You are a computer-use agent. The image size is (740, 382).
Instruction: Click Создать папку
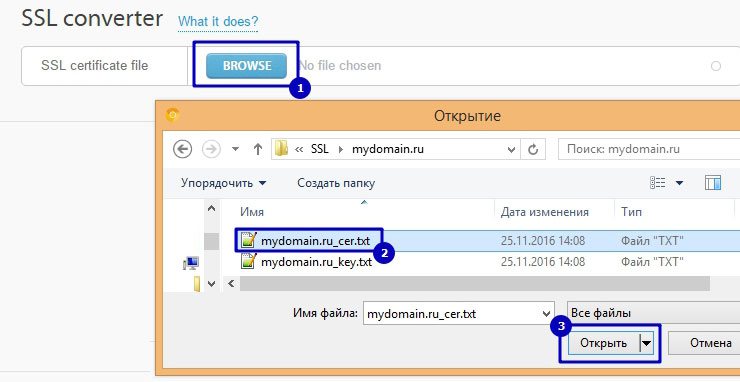click(x=336, y=183)
